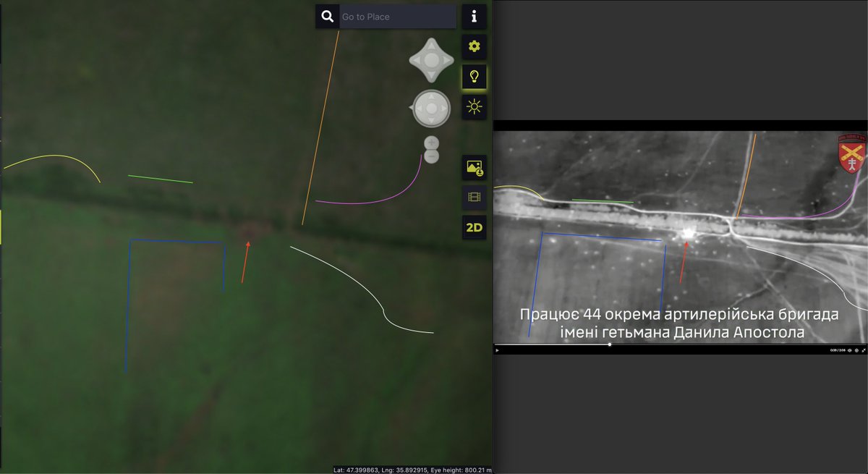Click the magnifying glass search icon
The image size is (868, 474).
point(327,16)
